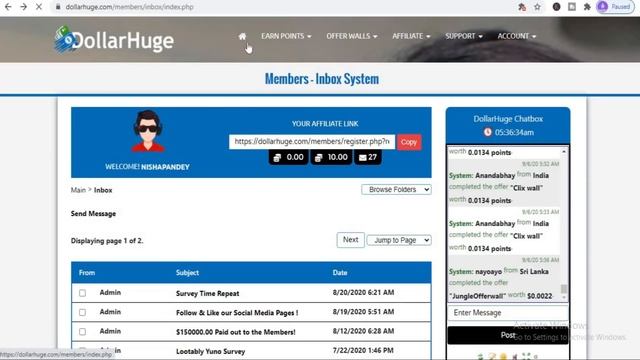Click the Inbox breadcrumb text
Screen dimensions: 640x360
[103, 190]
